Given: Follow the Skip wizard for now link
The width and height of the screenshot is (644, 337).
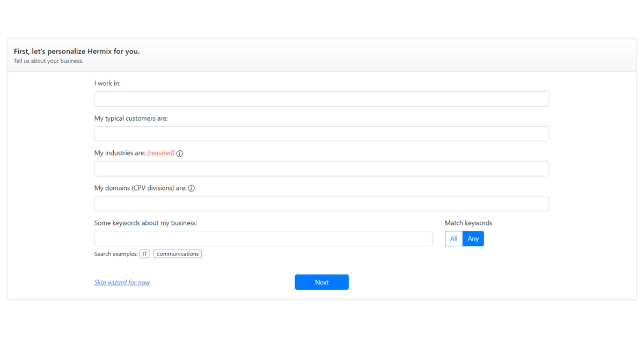Looking at the screenshot, I should (122, 282).
